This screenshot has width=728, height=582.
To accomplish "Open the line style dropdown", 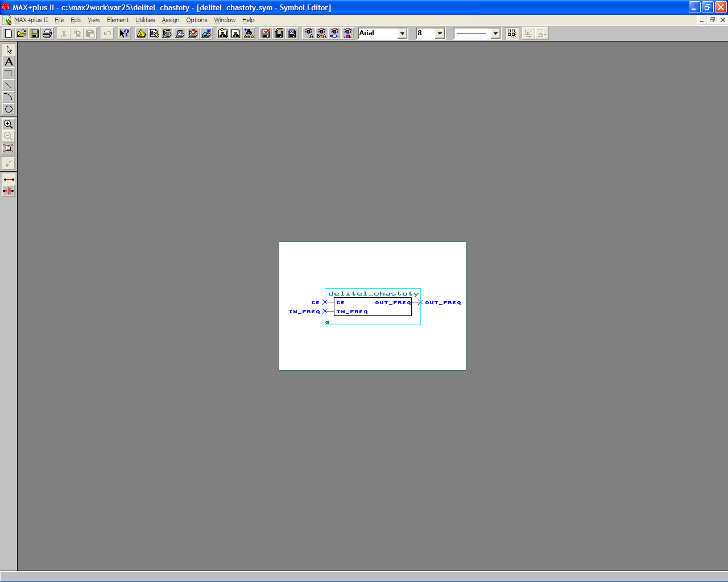I will [495, 34].
